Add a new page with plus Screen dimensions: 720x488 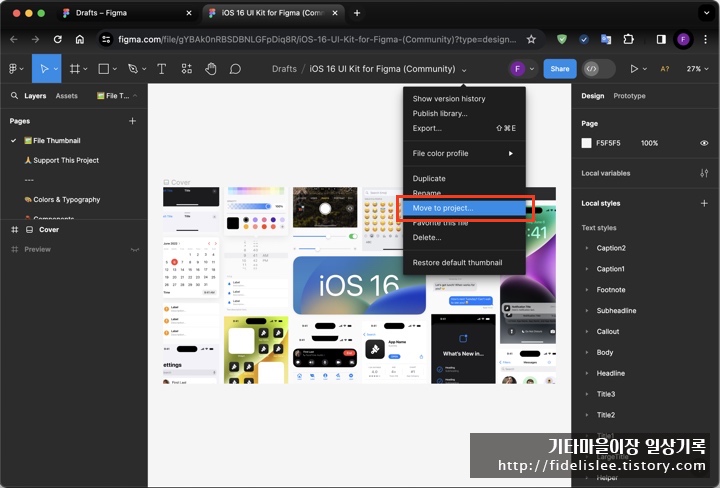pos(132,121)
